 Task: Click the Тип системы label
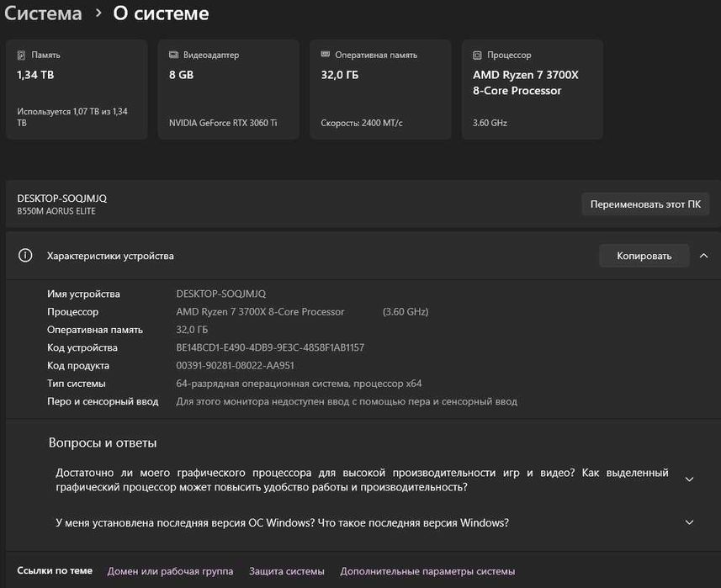click(x=76, y=383)
